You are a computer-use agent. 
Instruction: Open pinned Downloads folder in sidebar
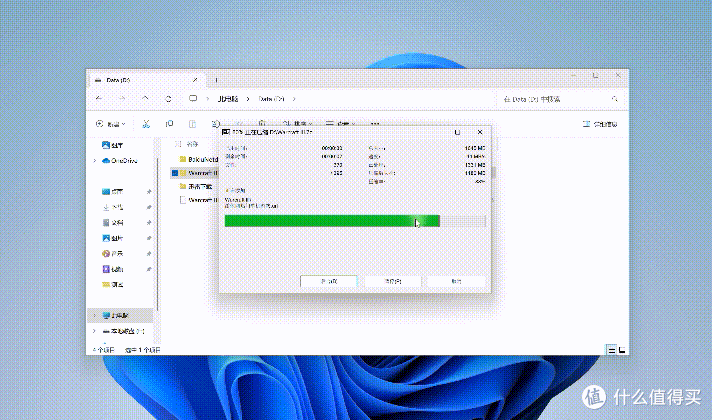click(x=113, y=207)
